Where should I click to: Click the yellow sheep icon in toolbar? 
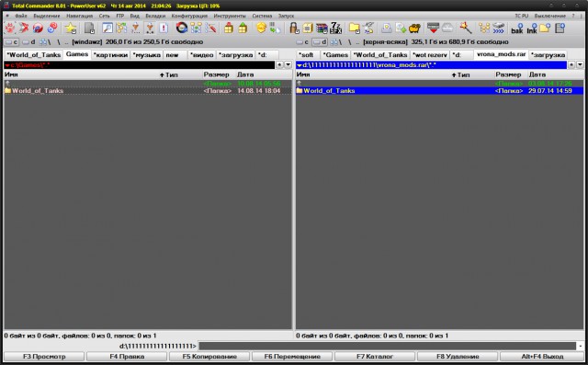click(414, 29)
